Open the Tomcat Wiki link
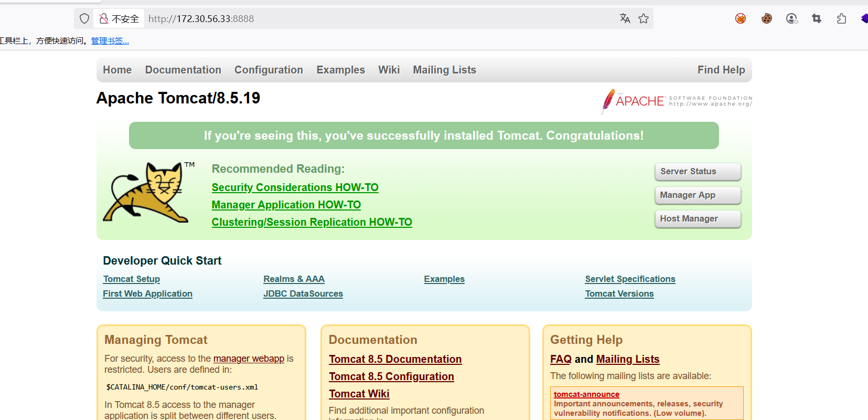This screenshot has height=420, width=868. tap(359, 394)
